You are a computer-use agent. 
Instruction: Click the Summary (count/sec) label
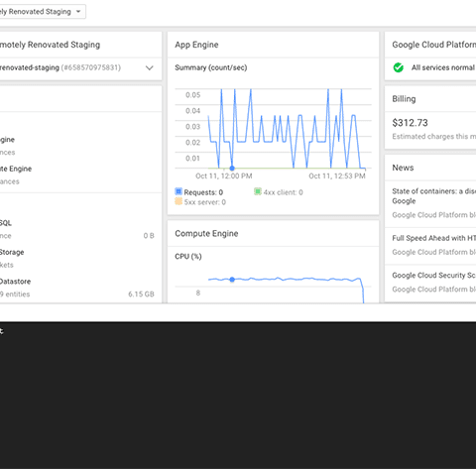click(x=211, y=67)
